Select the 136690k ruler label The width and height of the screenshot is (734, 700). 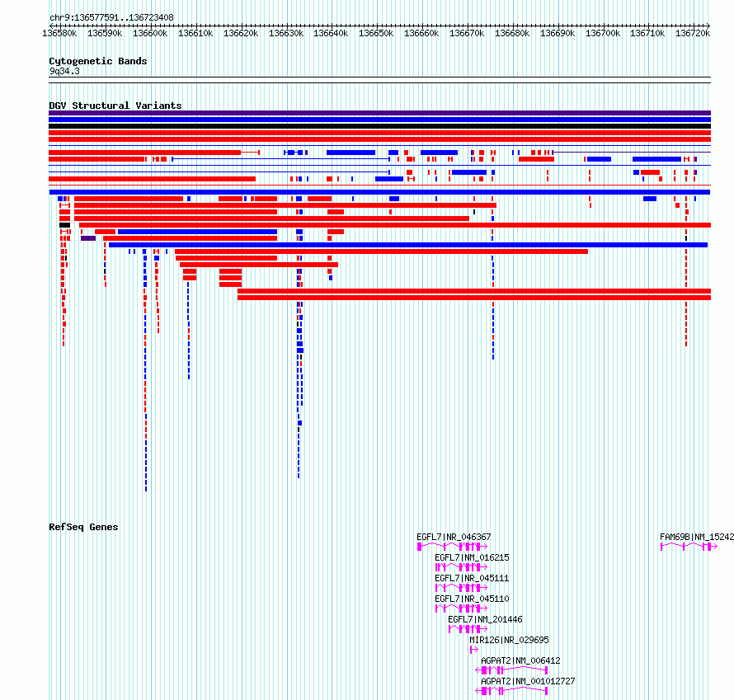558,33
